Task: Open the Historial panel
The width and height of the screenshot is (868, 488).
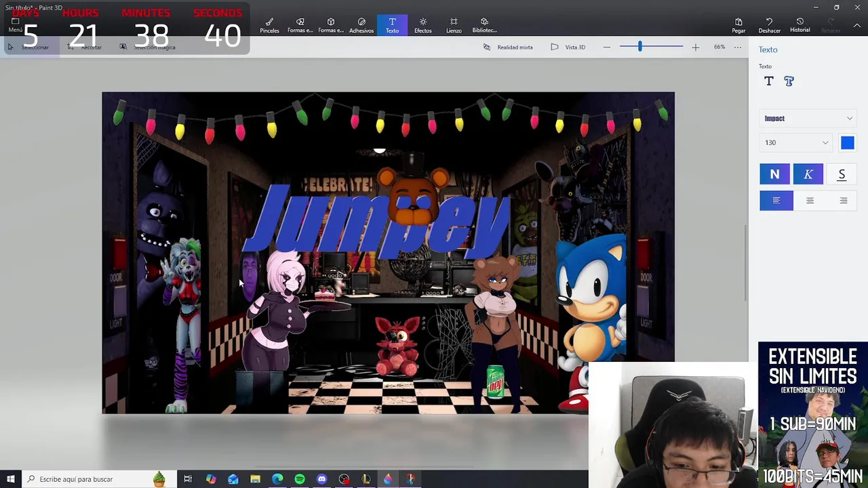Action: coord(800,25)
